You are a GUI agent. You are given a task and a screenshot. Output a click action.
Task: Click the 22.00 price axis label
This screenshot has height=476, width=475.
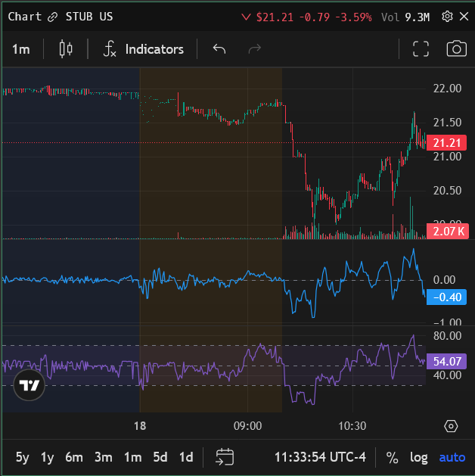pos(447,89)
